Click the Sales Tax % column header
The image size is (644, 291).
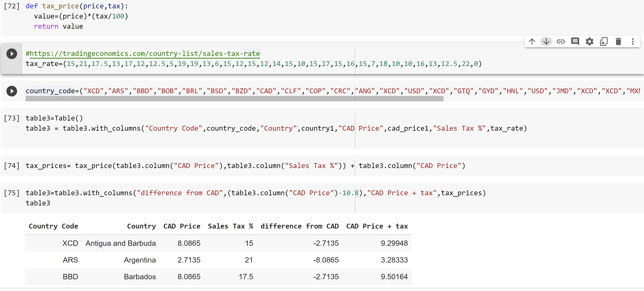230,226
